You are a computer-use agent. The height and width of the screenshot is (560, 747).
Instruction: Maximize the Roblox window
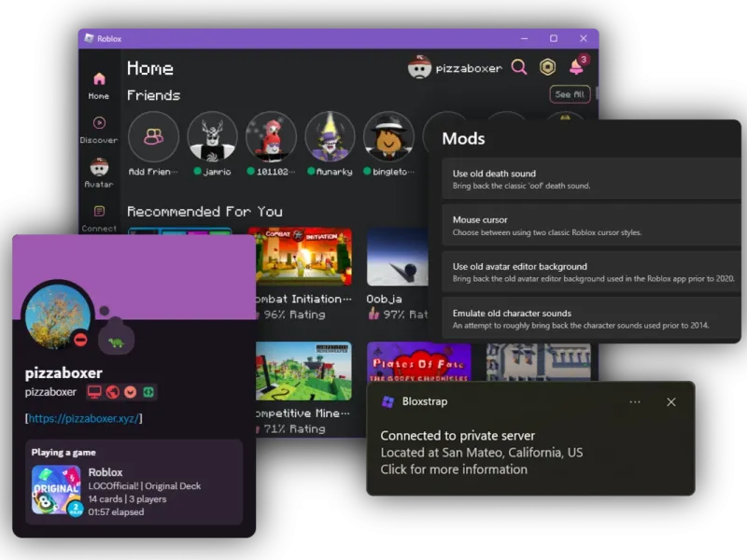coord(554,38)
